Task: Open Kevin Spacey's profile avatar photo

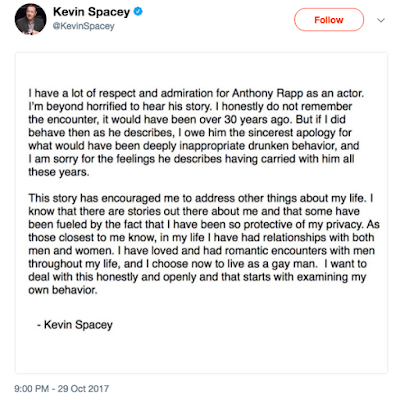Action: click(30, 19)
